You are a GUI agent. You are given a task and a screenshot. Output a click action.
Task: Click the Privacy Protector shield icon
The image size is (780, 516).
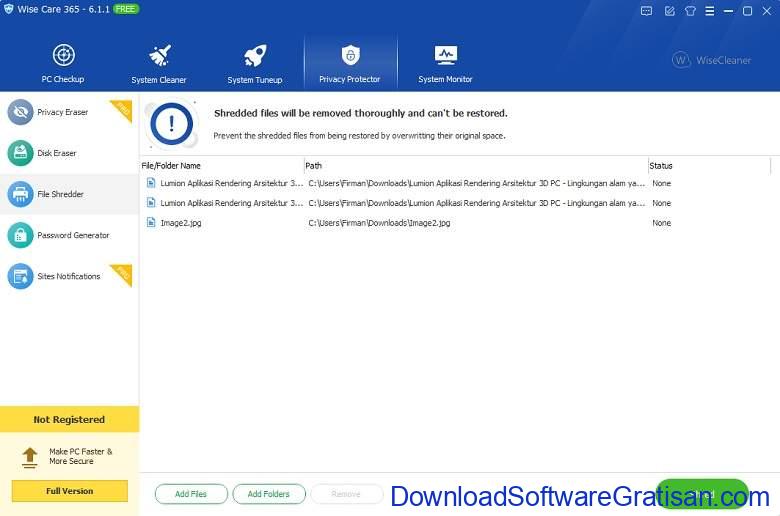point(351,55)
